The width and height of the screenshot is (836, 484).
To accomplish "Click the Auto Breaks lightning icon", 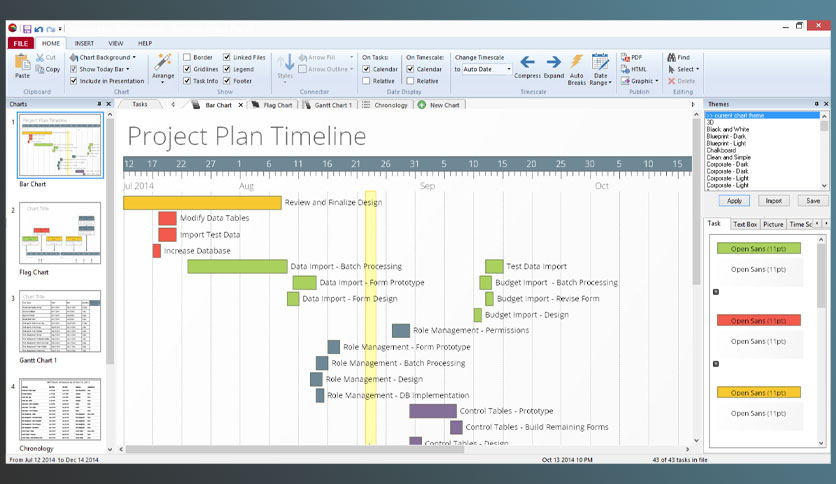I will tap(576, 61).
